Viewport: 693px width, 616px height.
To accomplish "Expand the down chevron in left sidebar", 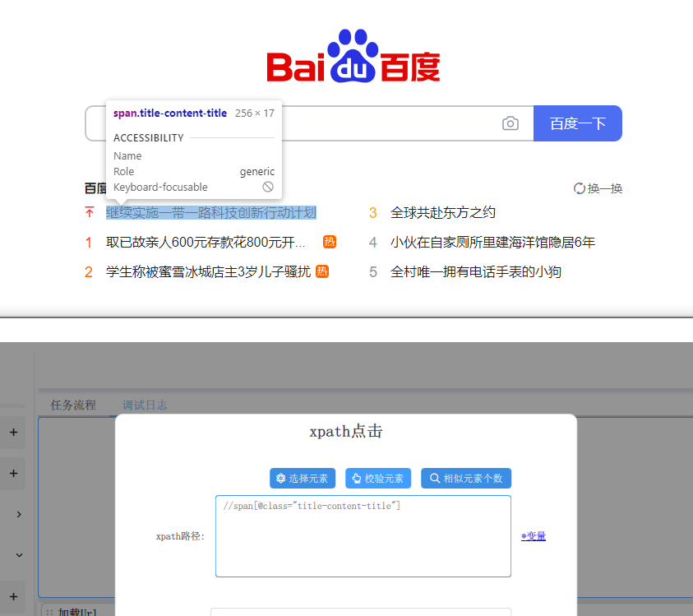I will (x=19, y=555).
